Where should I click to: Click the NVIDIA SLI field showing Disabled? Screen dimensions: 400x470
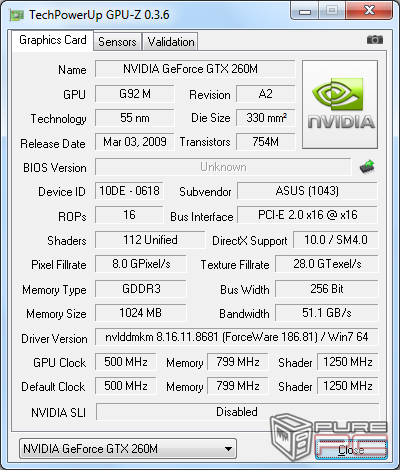coord(237,412)
